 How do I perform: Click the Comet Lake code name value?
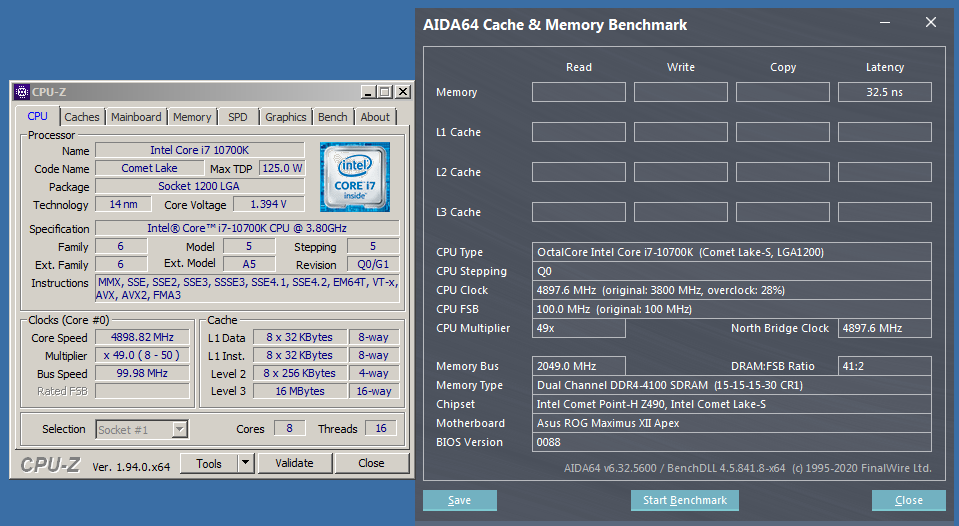click(x=149, y=168)
